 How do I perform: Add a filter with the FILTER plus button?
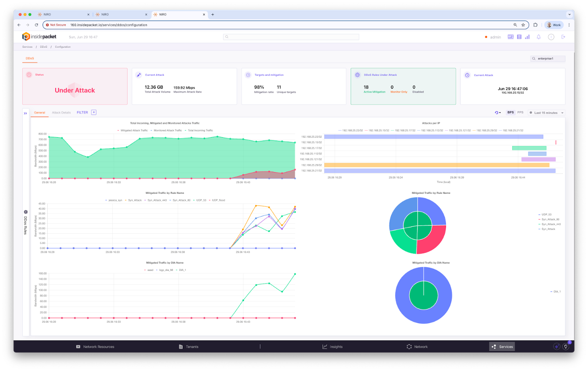pyautogui.click(x=93, y=112)
